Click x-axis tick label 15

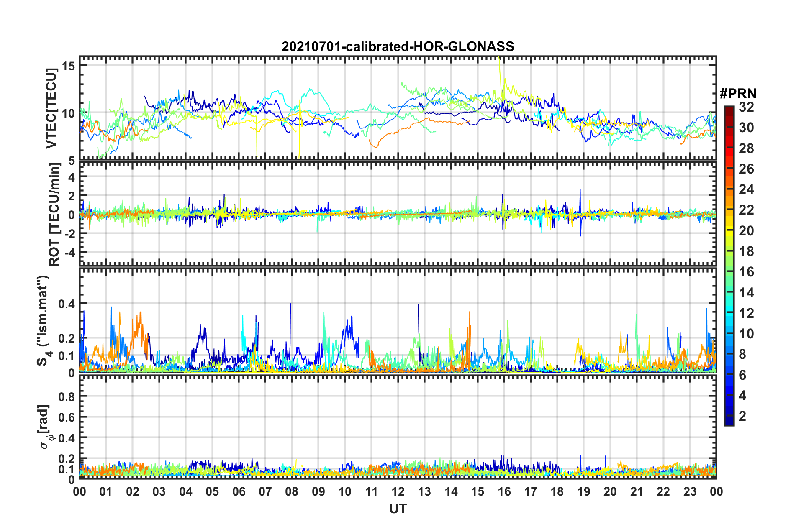click(478, 491)
